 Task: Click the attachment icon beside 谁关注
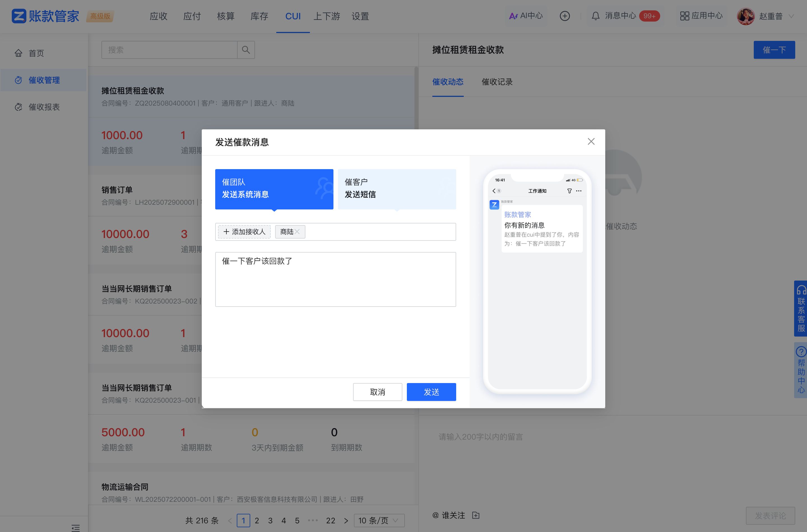click(x=476, y=515)
